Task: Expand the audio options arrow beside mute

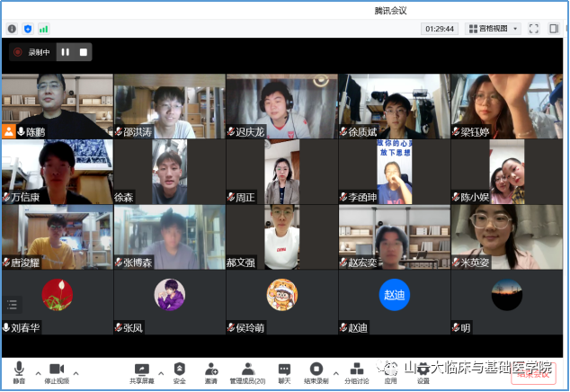Action: (x=38, y=372)
